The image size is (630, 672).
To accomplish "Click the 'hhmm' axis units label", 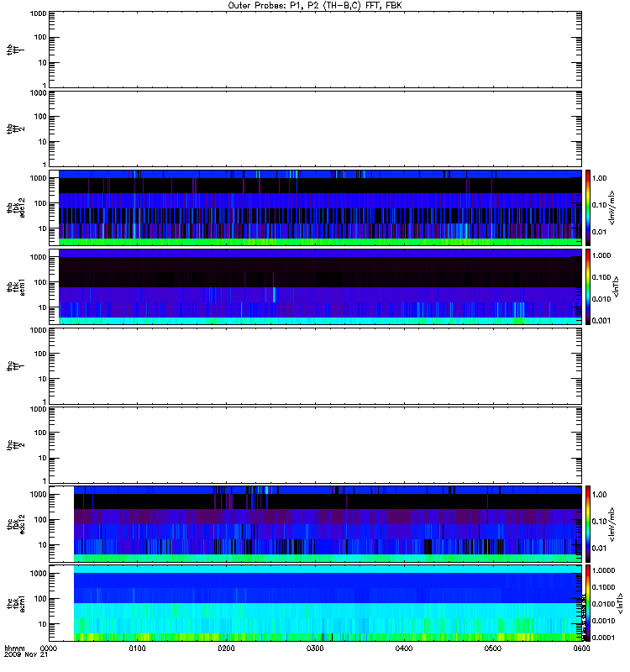I will tap(14, 648).
